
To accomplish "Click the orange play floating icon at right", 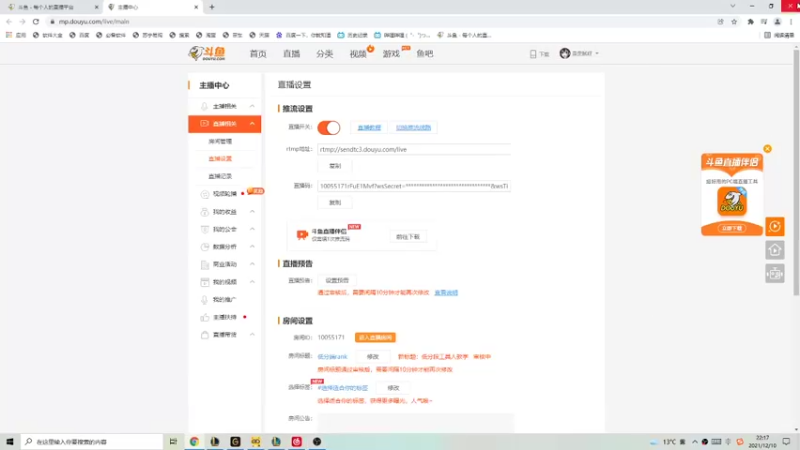I will 774,226.
